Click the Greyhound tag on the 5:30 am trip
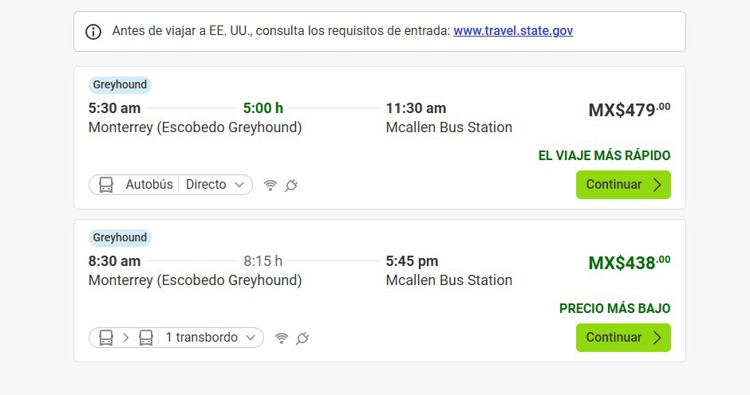 120,85
